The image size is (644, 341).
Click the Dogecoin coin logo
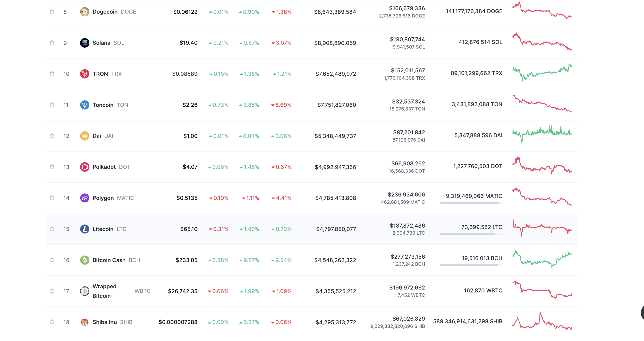tap(85, 12)
